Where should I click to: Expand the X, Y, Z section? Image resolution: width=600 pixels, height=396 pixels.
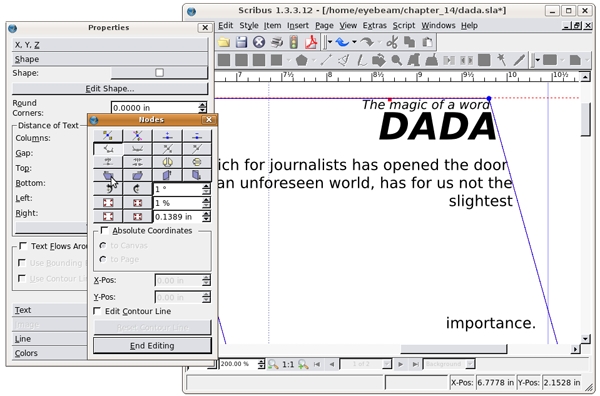pyautogui.click(x=110, y=45)
